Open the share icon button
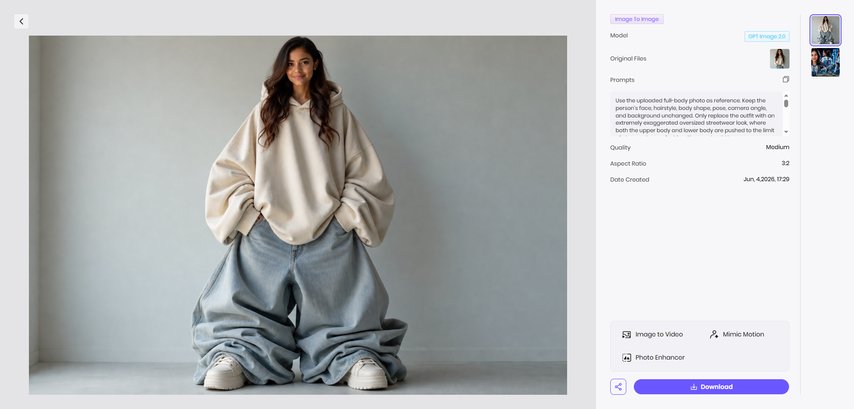Screen dimensions: 854x409 (618, 387)
